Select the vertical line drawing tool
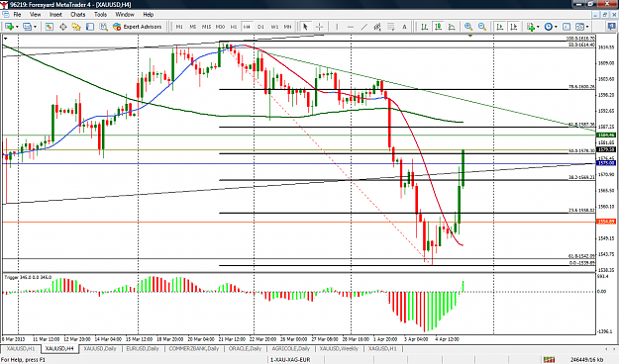Viewport: 619px width, 364px height. coord(337,27)
